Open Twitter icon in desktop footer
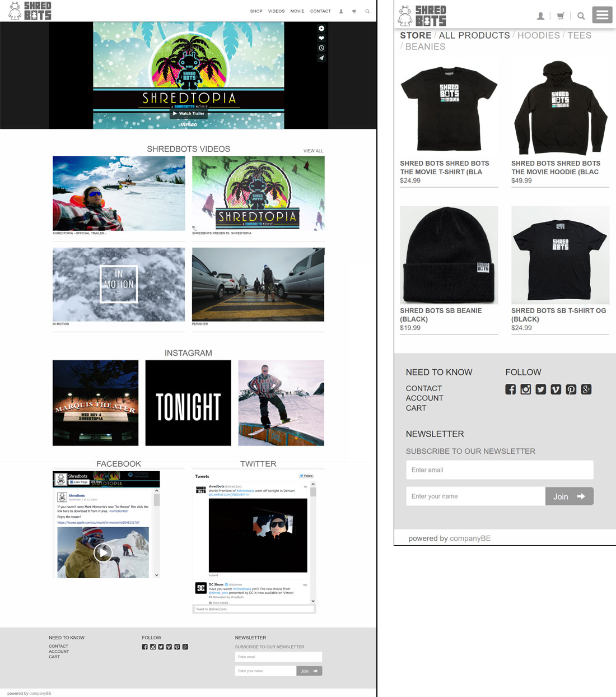Image resolution: width=616 pixels, height=697 pixels. coord(161,647)
